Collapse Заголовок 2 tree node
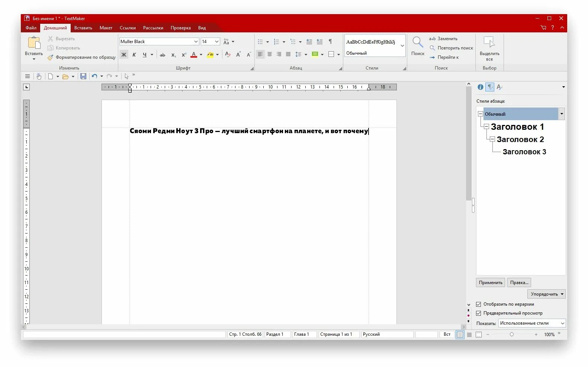The image size is (588, 367). tap(492, 139)
